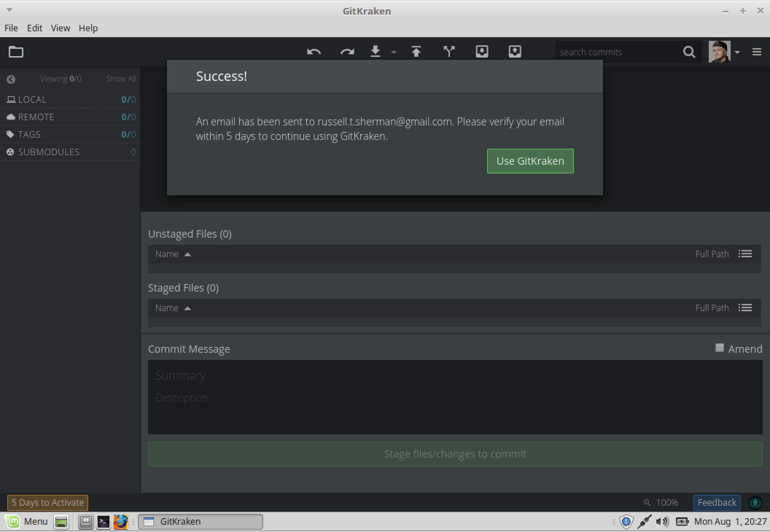The width and height of the screenshot is (770, 532).
Task: Launch the terminal from taskbar
Action: point(103,522)
